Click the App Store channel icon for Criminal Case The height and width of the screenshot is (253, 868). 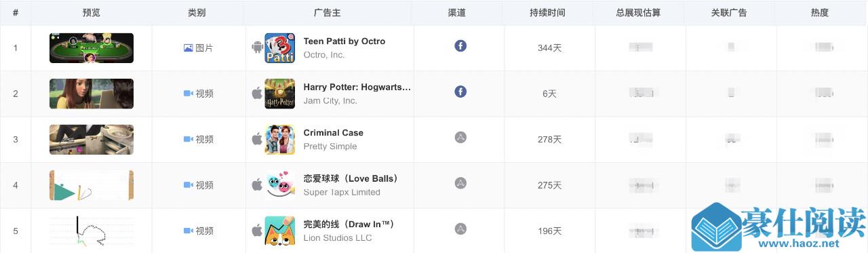460,137
